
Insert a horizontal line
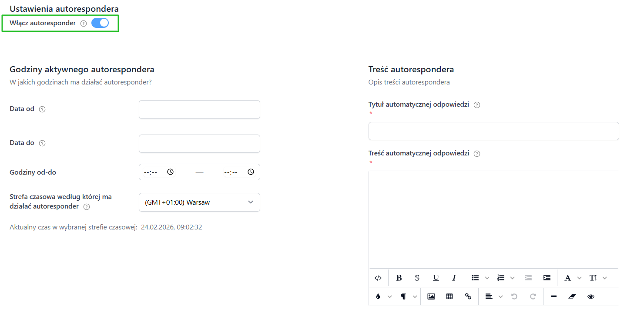click(553, 297)
